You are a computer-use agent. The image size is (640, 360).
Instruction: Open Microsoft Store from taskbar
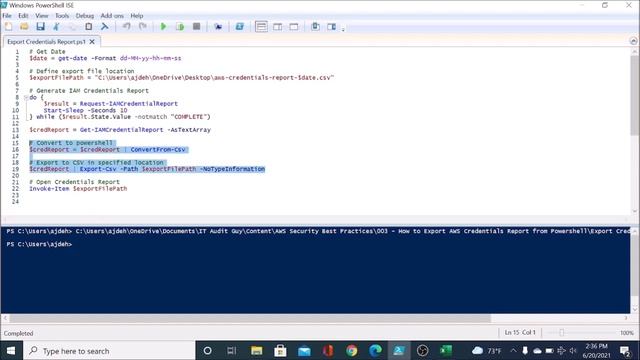[x=280, y=351]
